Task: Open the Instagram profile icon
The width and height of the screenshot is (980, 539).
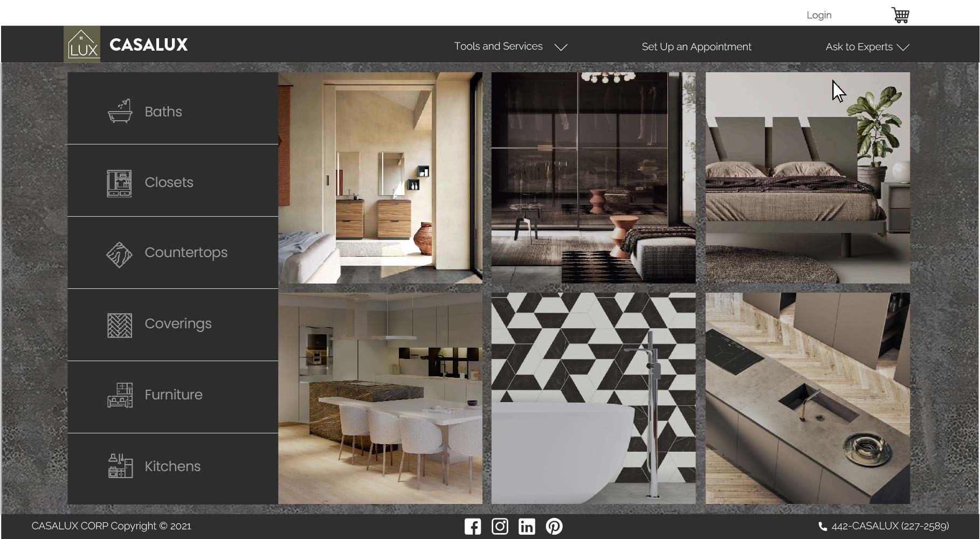Action: 500,527
